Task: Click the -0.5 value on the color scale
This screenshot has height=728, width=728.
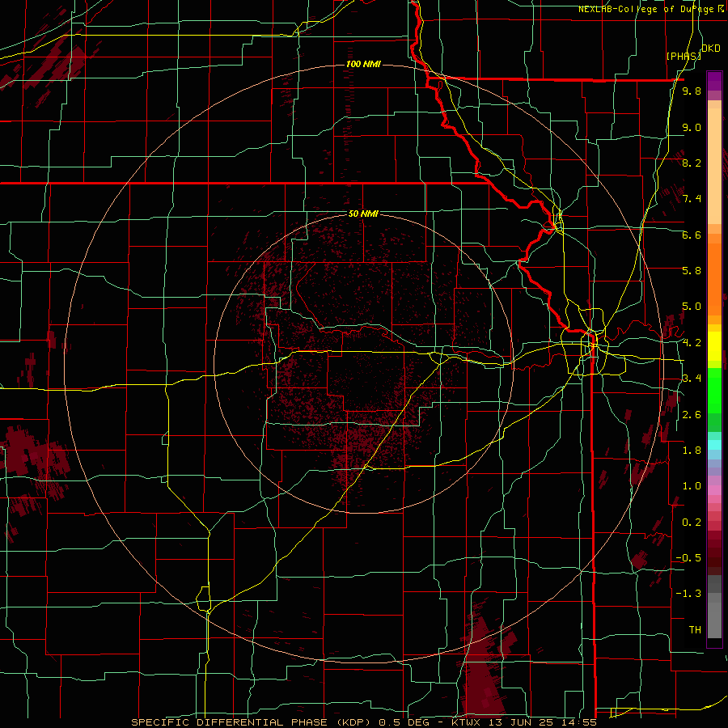Action: (x=688, y=558)
